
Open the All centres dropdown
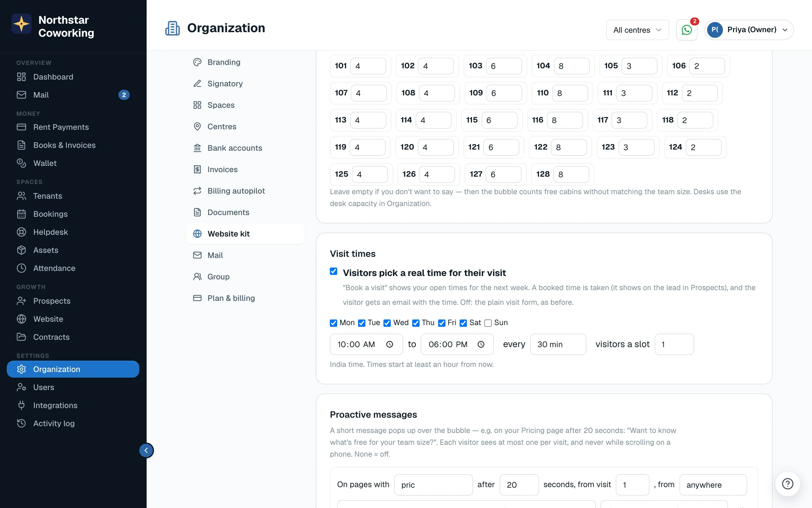pos(637,30)
